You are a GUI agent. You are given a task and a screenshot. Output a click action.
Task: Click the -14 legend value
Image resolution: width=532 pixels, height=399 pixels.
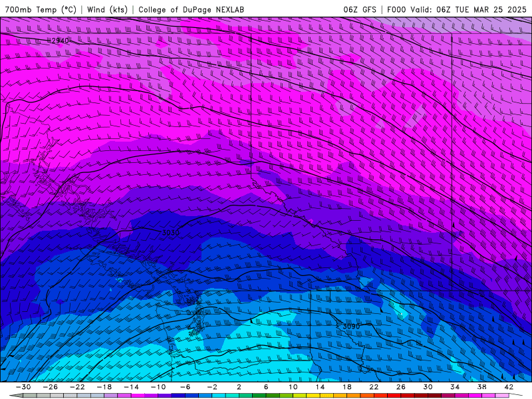[x=131, y=387]
